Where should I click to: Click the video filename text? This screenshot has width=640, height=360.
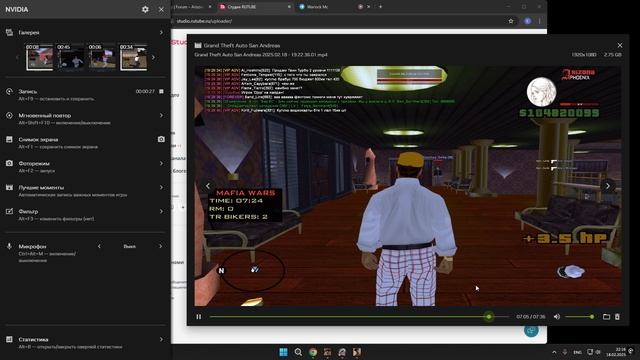click(261, 55)
